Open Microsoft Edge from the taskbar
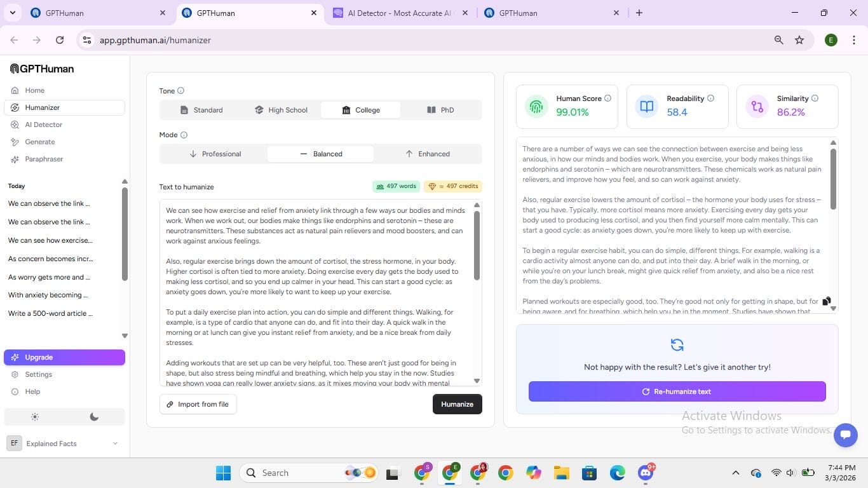 pos(618,473)
